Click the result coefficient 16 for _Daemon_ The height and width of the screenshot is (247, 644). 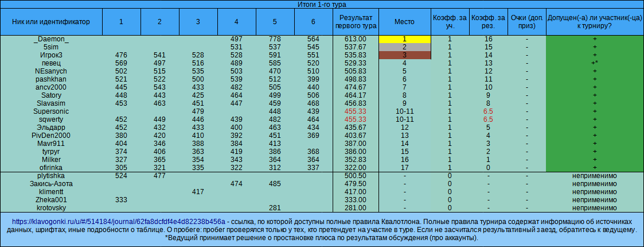tap(489, 39)
